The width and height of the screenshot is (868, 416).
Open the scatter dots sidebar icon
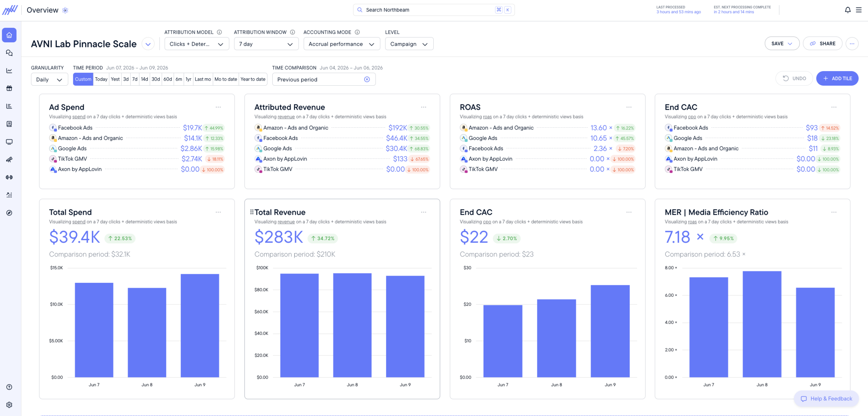click(9, 195)
